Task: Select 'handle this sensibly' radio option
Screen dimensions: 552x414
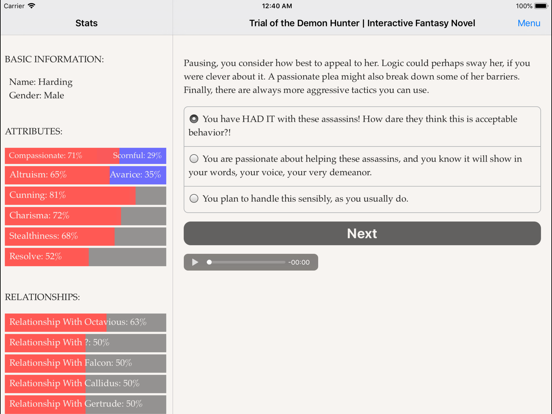Action: pos(362,199)
